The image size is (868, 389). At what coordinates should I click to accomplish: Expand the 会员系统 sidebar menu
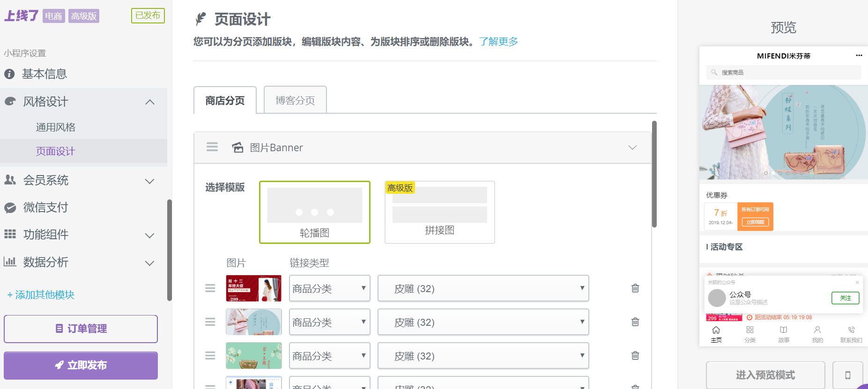click(149, 181)
